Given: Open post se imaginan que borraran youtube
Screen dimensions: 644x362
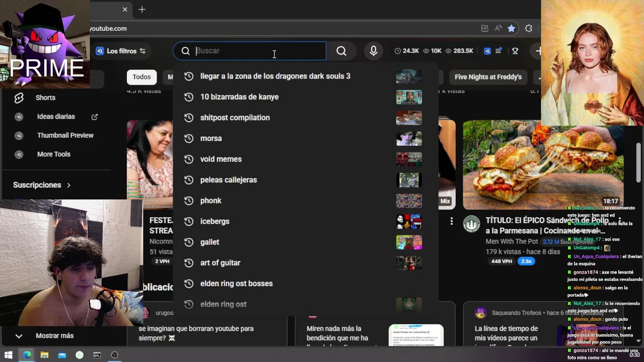Looking at the screenshot, I should tap(196, 333).
